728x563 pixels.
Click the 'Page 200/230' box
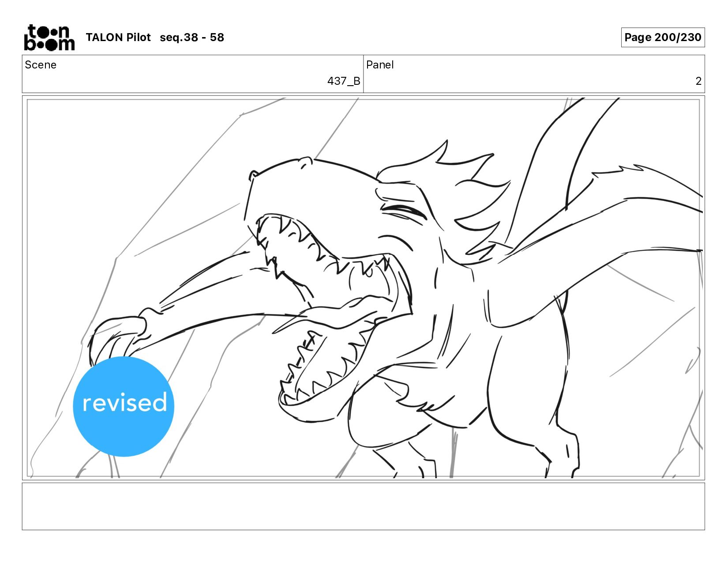pyautogui.click(x=663, y=38)
